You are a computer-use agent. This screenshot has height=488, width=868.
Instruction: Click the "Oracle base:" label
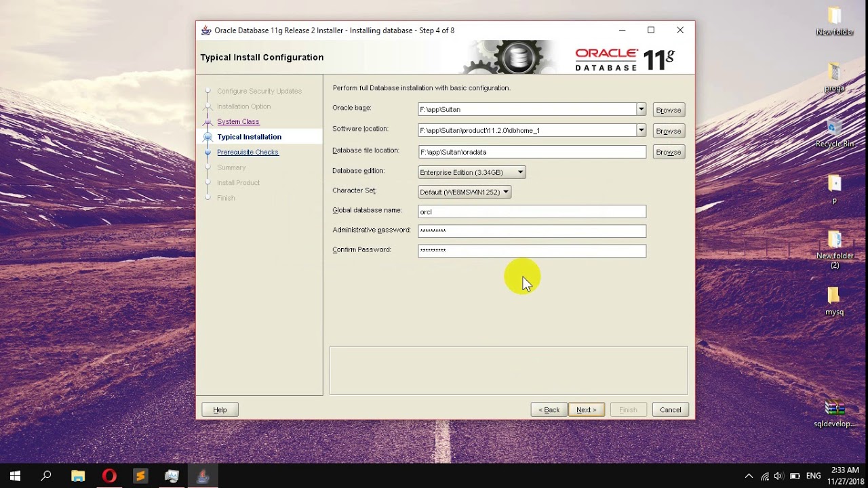click(352, 108)
